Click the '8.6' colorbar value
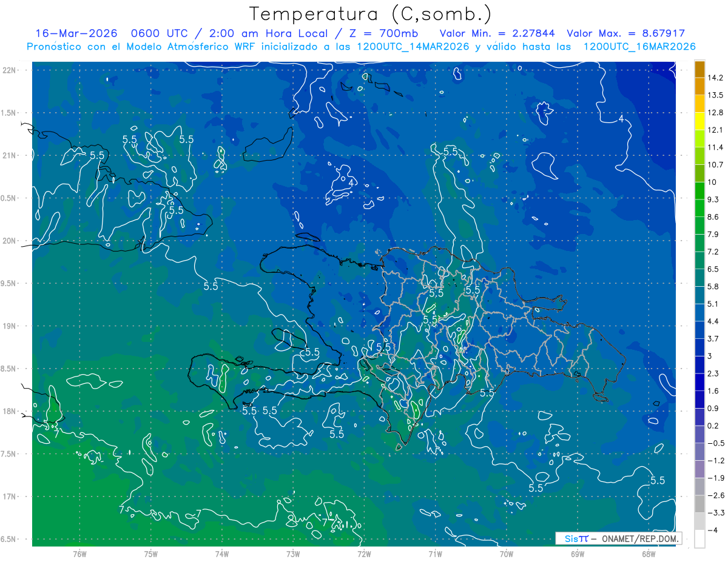This screenshot has height=562, width=728. [713, 218]
